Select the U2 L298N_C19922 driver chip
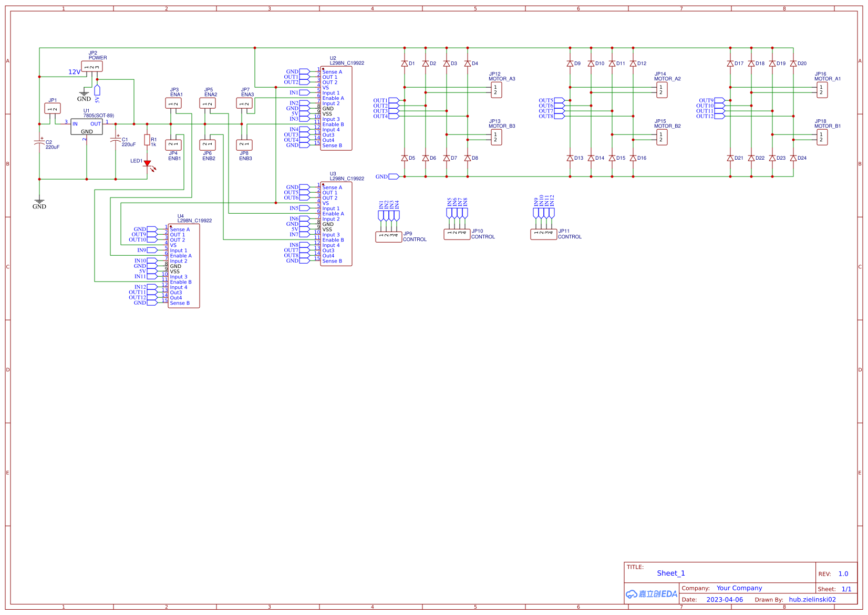 (336, 108)
